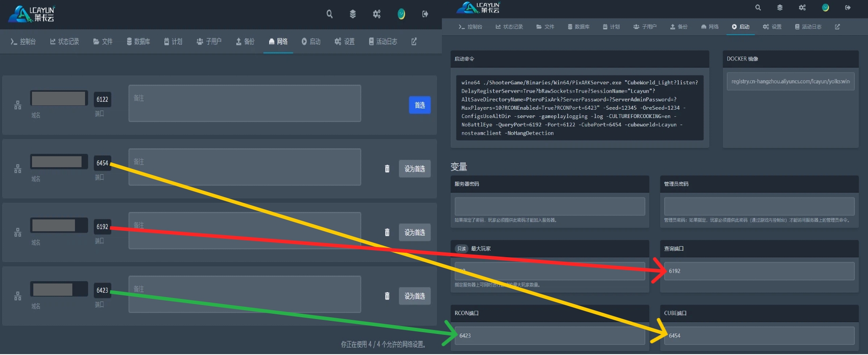Click the layers icon in Startup page header
868x355 pixels.
click(x=779, y=8)
